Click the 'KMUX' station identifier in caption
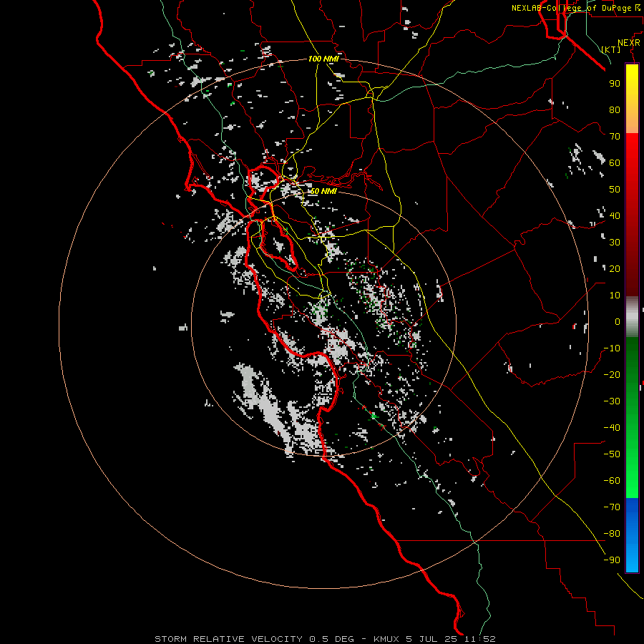 tap(387, 639)
